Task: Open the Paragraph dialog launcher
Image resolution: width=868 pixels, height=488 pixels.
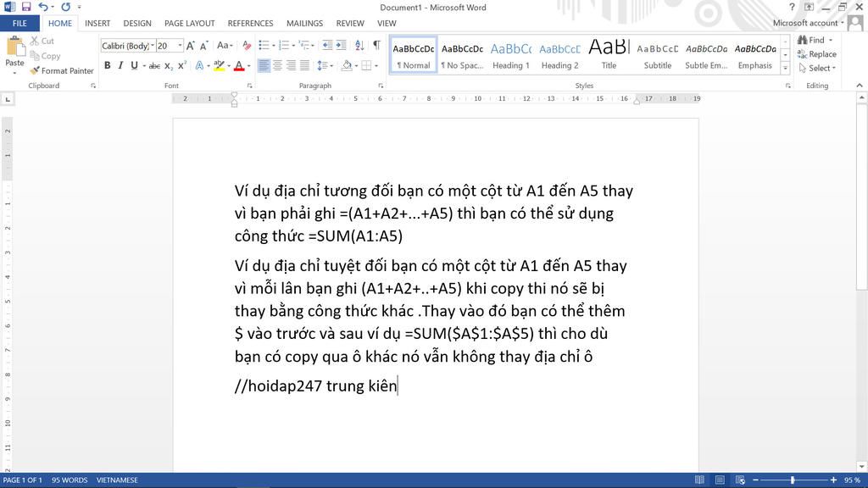Action: [381, 86]
